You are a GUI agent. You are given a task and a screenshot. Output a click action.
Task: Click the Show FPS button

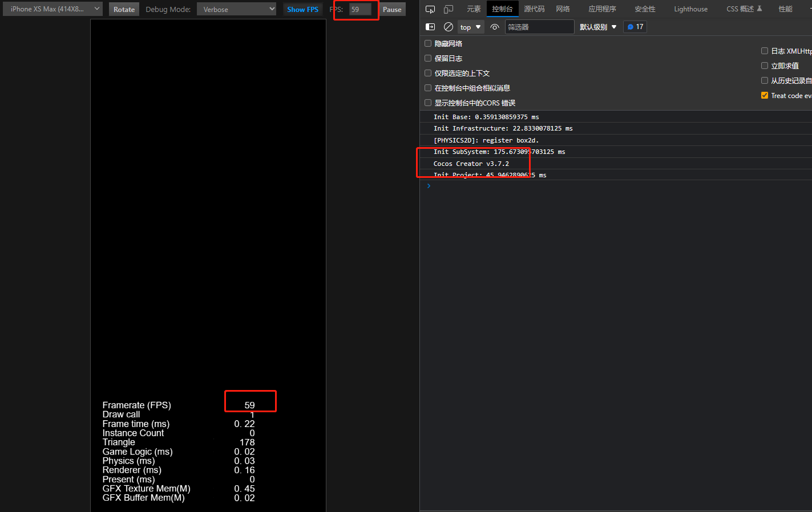click(x=302, y=9)
